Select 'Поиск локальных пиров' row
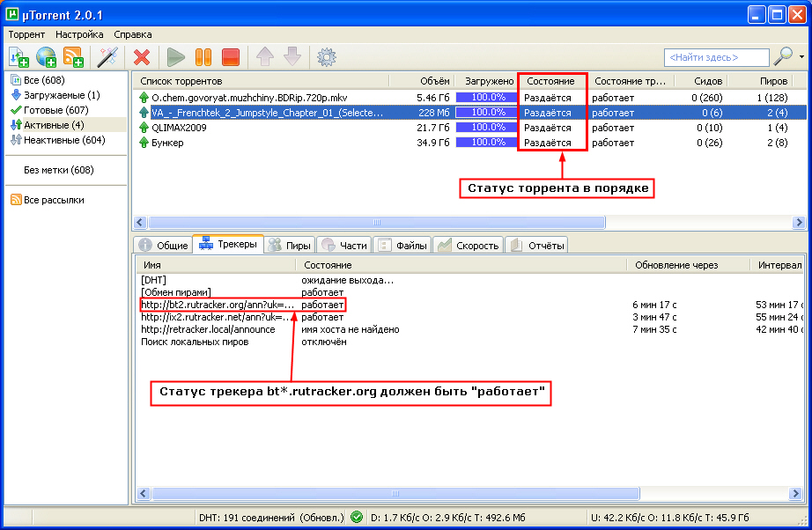Screen dimensions: 812x530 click(x=195, y=342)
